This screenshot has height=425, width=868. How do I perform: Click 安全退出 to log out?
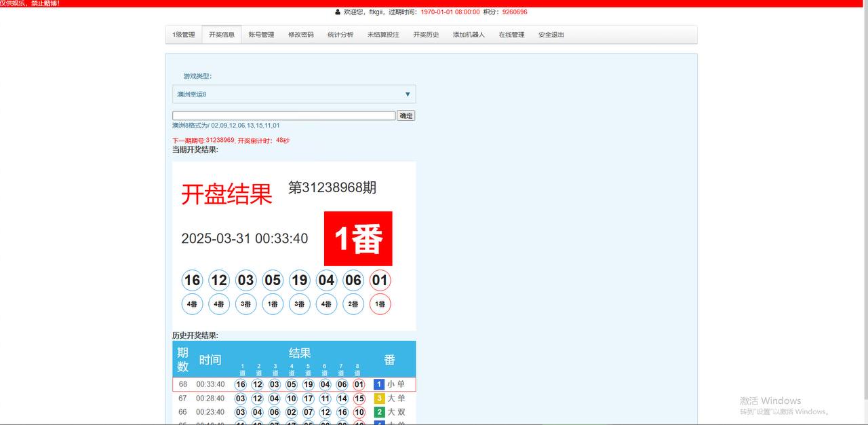click(551, 35)
